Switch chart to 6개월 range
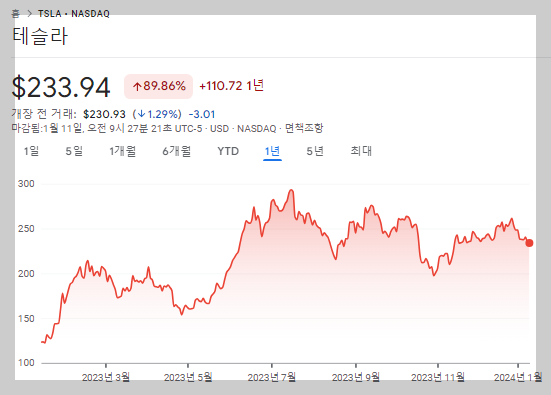This screenshot has height=395, width=551. tap(176, 151)
